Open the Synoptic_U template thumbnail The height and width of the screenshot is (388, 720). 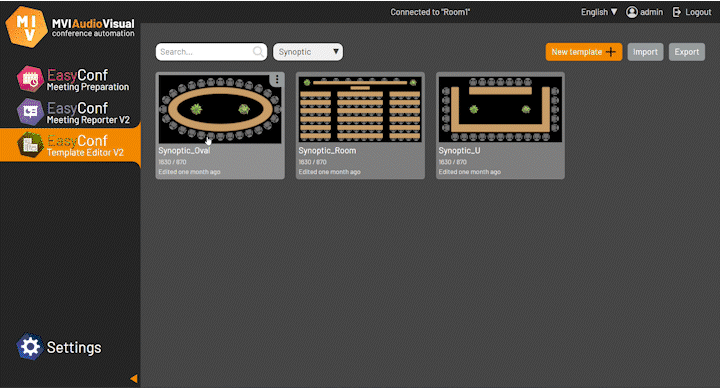[x=500, y=109]
